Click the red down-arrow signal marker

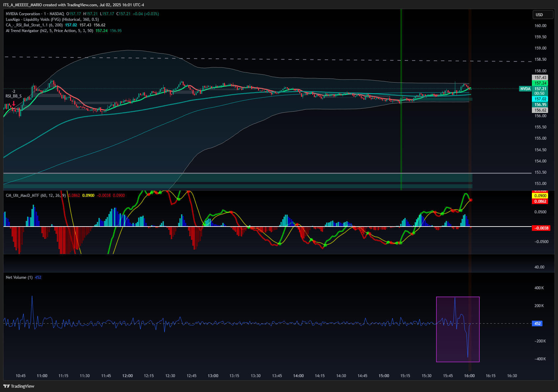click(x=14, y=103)
